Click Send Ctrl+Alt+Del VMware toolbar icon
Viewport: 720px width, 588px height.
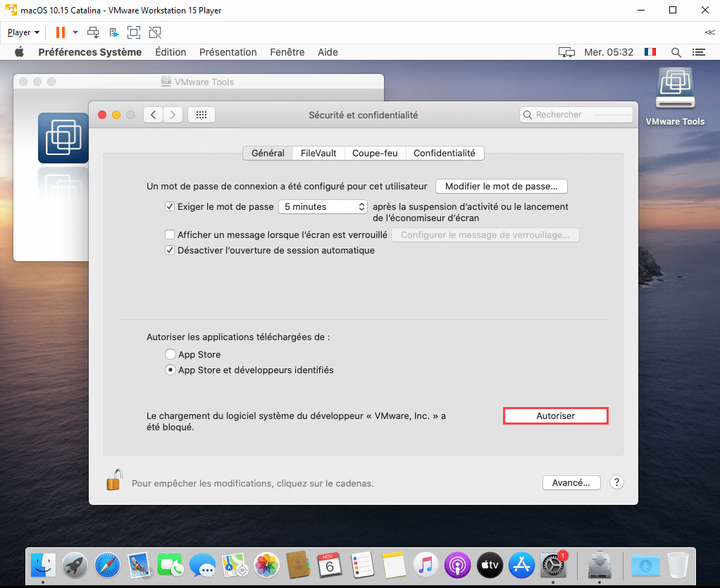click(x=93, y=32)
